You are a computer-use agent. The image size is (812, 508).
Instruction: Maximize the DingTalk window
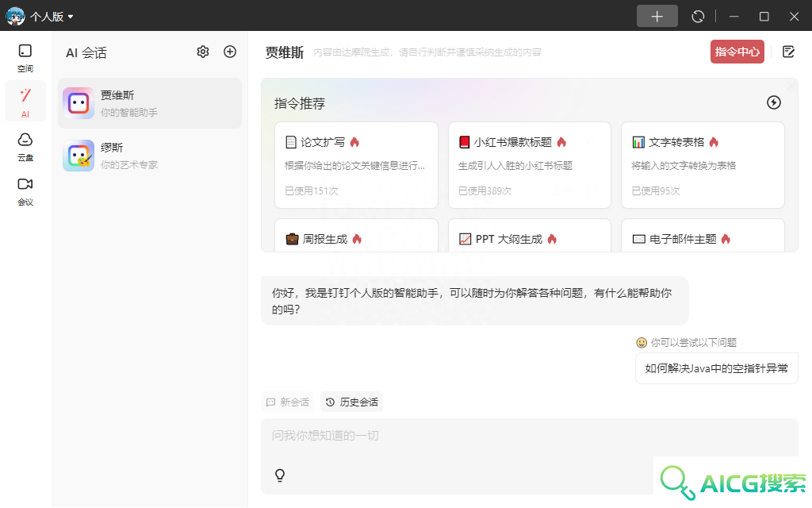[764, 17]
